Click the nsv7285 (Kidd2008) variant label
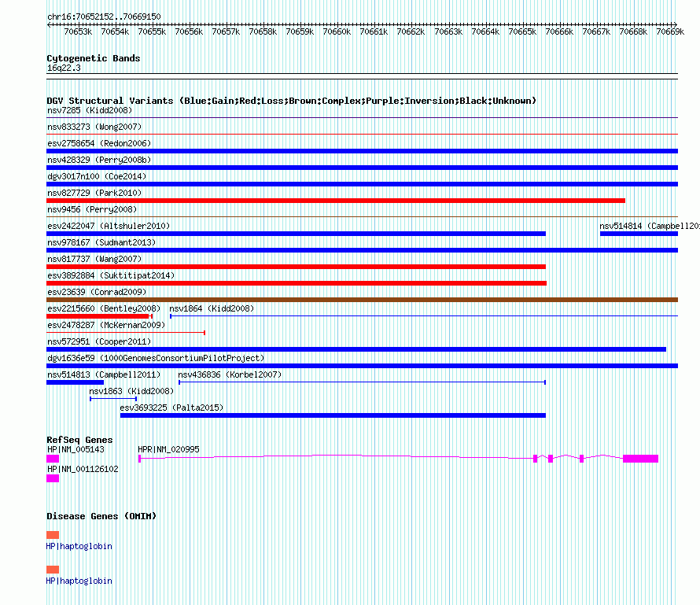The height and width of the screenshot is (605, 700). click(90, 110)
